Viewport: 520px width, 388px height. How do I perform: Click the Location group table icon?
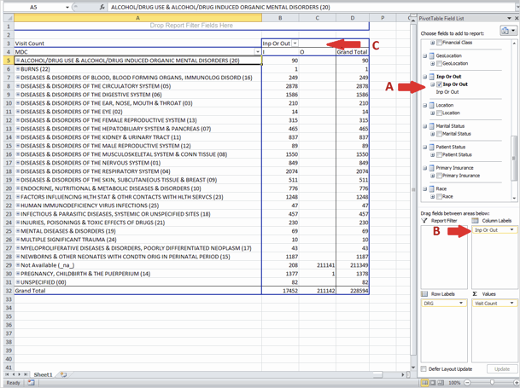pos(432,105)
